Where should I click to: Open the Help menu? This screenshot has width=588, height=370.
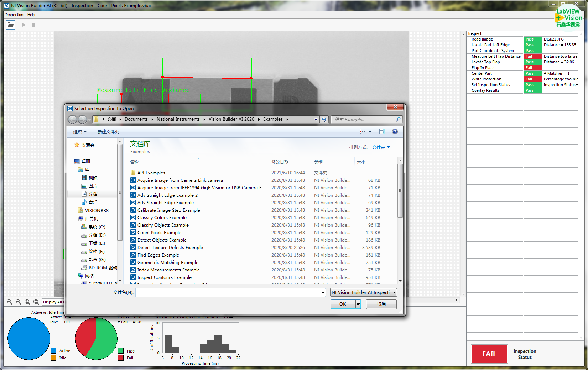coord(31,15)
